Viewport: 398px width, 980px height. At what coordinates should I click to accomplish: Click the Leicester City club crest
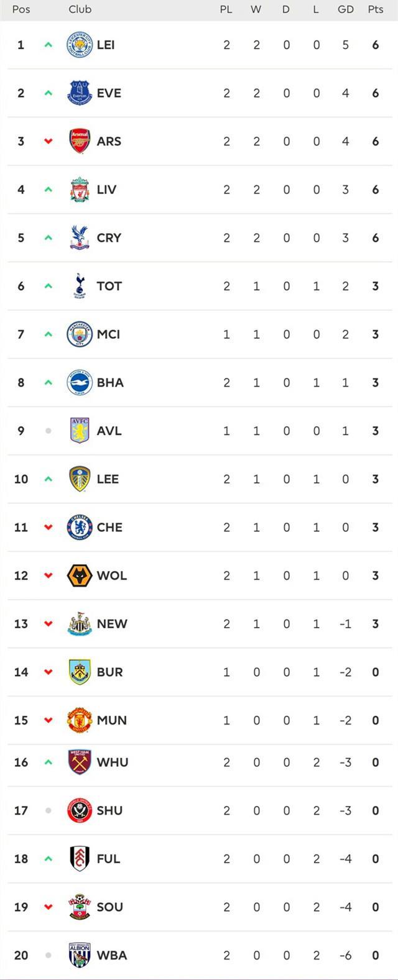coord(80,45)
